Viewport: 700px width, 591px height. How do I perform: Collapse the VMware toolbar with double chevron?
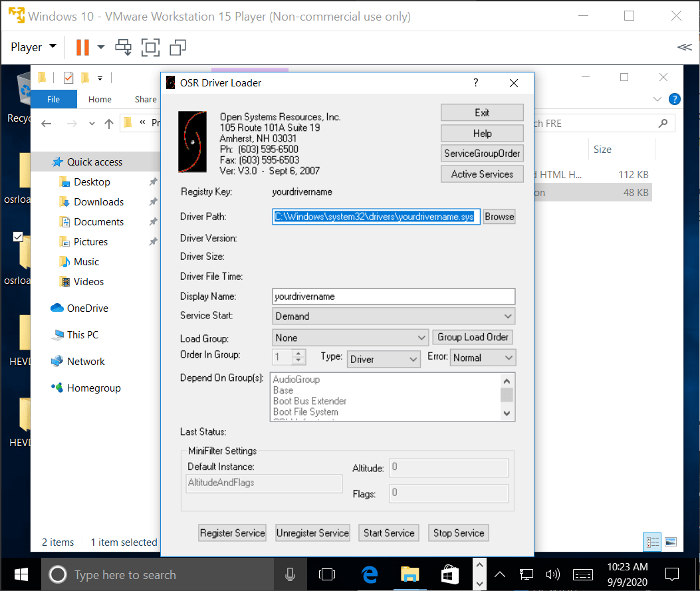coord(684,47)
